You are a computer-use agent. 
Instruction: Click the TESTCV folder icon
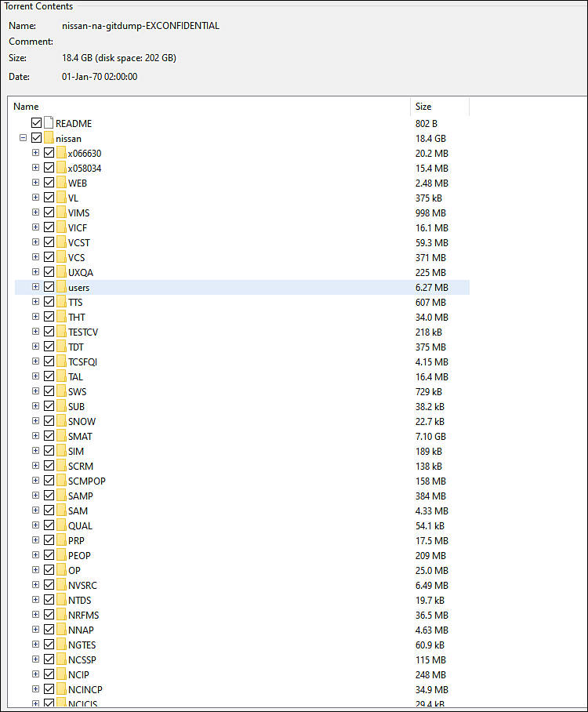tap(61, 332)
